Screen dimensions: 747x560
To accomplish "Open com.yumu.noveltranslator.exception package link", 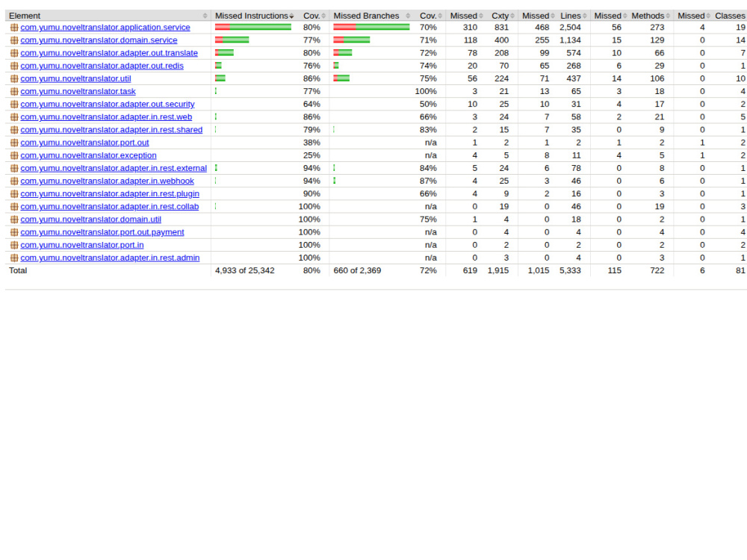I will pyautogui.click(x=89, y=156).
